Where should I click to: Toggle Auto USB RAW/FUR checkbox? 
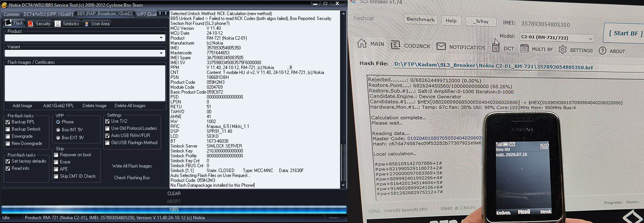[x=107, y=135]
